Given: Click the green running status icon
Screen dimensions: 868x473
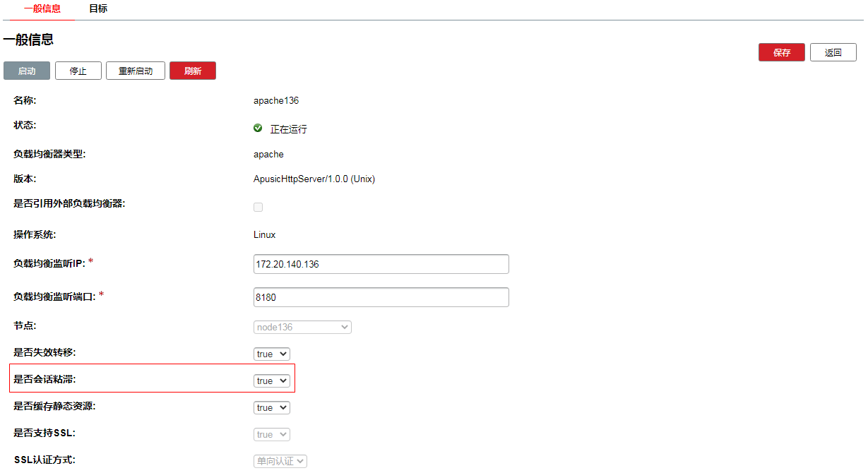Looking at the screenshot, I should tap(258, 128).
